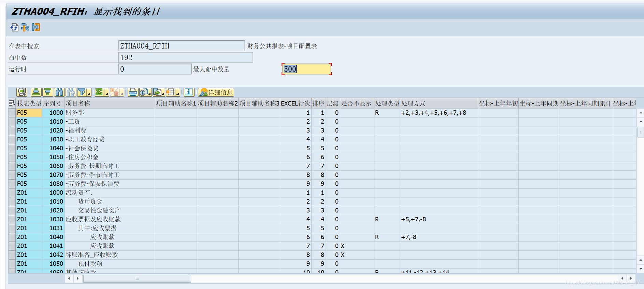Click the cell '-住房公积金'
The image size is (644, 289).
click(x=110, y=157)
